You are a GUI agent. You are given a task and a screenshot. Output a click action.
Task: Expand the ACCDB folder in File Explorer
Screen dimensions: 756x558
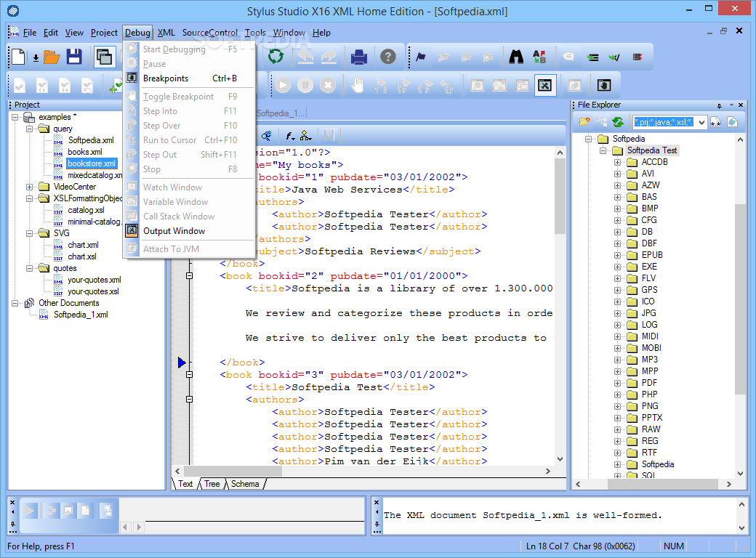point(617,162)
